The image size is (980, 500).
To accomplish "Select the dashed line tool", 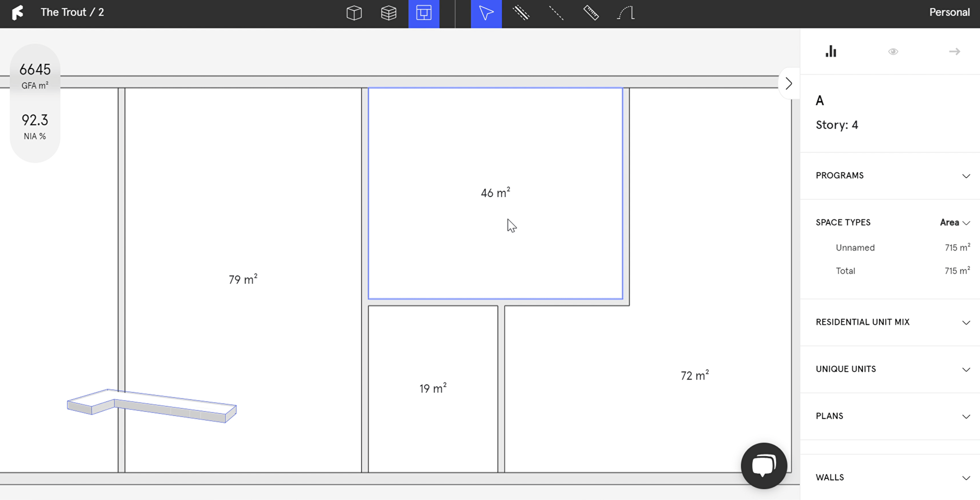I will [556, 13].
